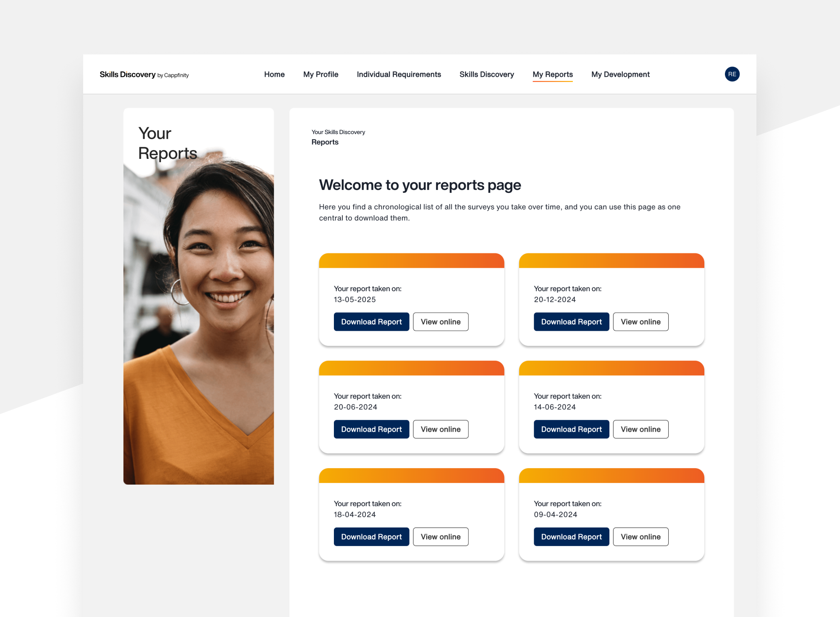Download the report from 13-05-2025
The image size is (840, 617).
point(371,322)
